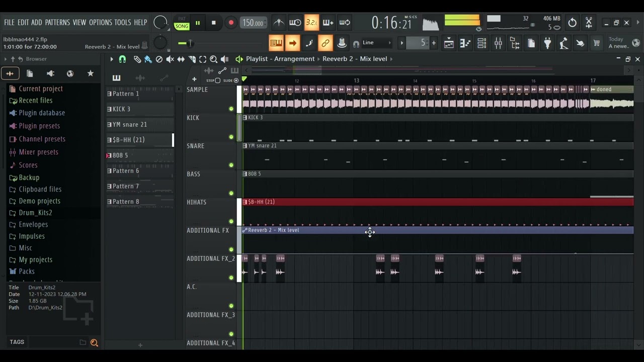The image size is (644, 362).
Task: Click the undo history circular arrow icon
Action: pos(572,23)
